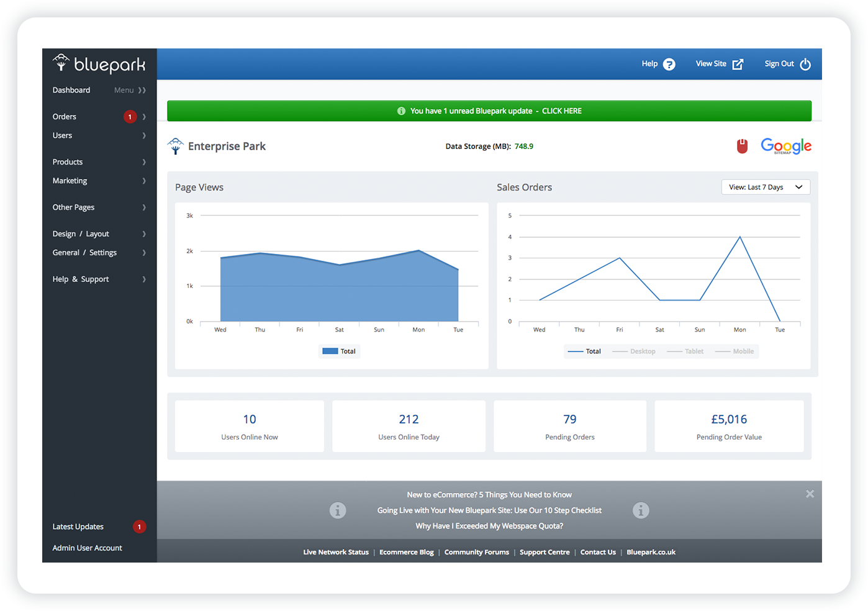Toggle the Desktop line in Sales Orders legend

click(x=634, y=351)
